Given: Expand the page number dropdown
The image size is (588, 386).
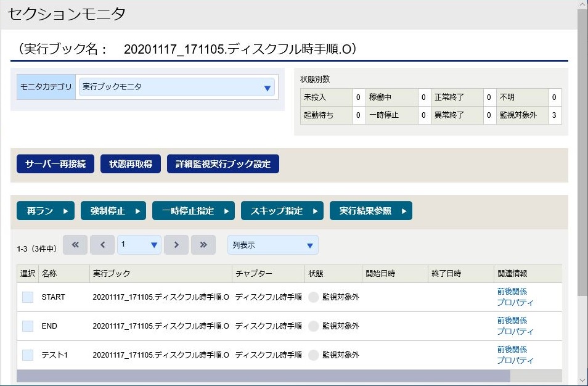Looking at the screenshot, I should point(139,245).
